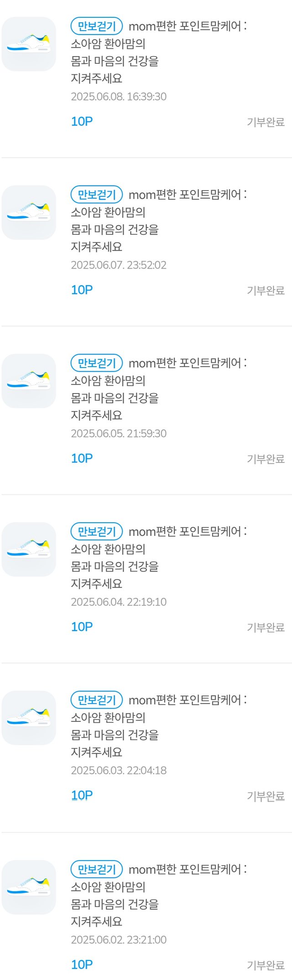Viewport: 292px width, 980px height.
Task: Open campaign title dated 2025.06.07. 23:52:02
Action: (159, 220)
